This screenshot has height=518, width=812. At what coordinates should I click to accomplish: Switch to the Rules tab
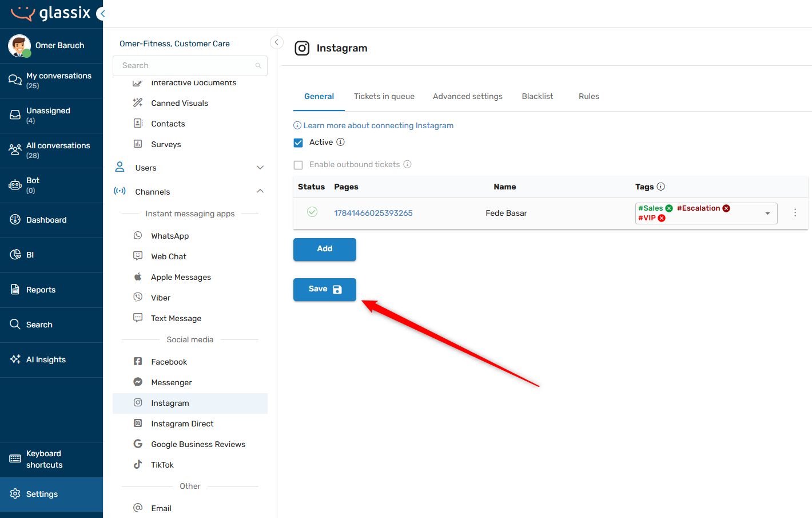[589, 96]
